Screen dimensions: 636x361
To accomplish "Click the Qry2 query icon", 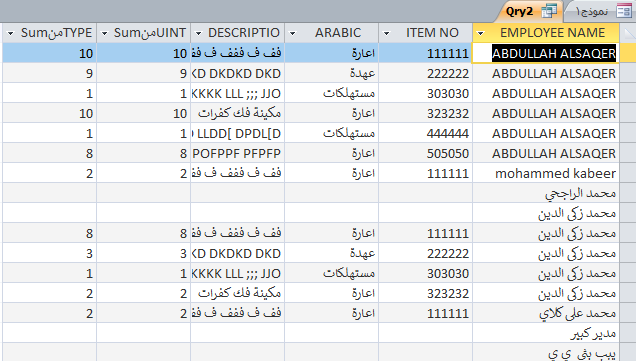I will click(x=549, y=11).
